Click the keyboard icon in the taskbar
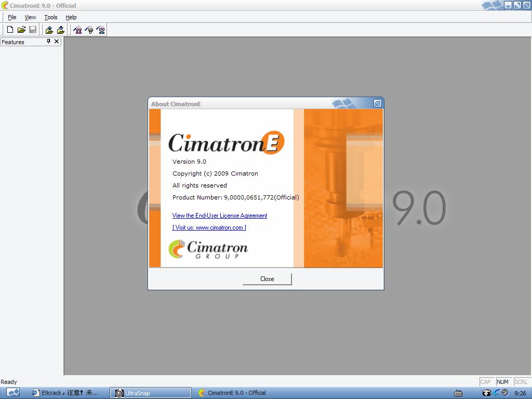The image size is (532, 399). [458, 393]
